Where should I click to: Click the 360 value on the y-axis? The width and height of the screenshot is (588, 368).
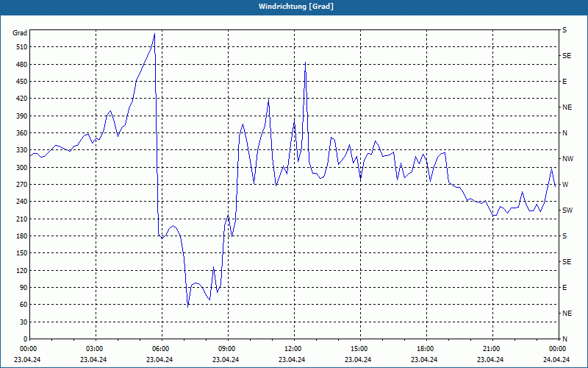click(x=22, y=133)
